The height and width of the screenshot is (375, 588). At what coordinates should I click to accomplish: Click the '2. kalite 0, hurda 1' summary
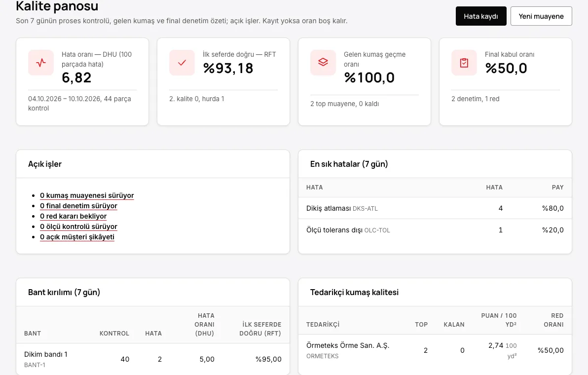pyautogui.click(x=196, y=99)
